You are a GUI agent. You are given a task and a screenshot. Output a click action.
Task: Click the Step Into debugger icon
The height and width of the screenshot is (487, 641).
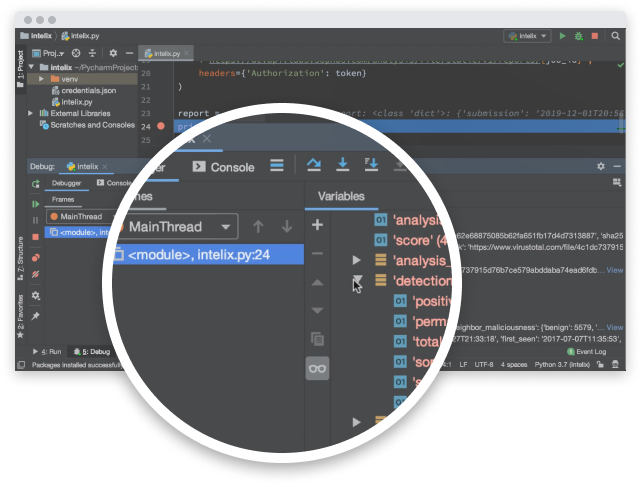pyautogui.click(x=342, y=165)
